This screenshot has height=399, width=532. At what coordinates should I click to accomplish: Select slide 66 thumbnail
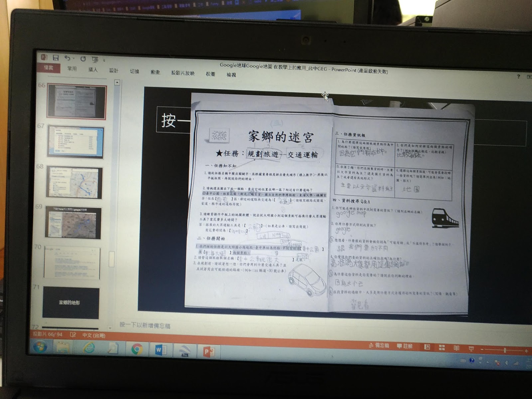[77, 101]
